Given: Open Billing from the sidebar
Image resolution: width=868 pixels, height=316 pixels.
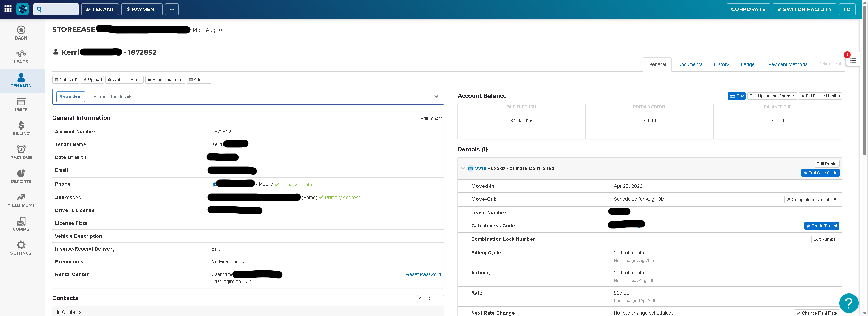Looking at the screenshot, I should coord(21,129).
